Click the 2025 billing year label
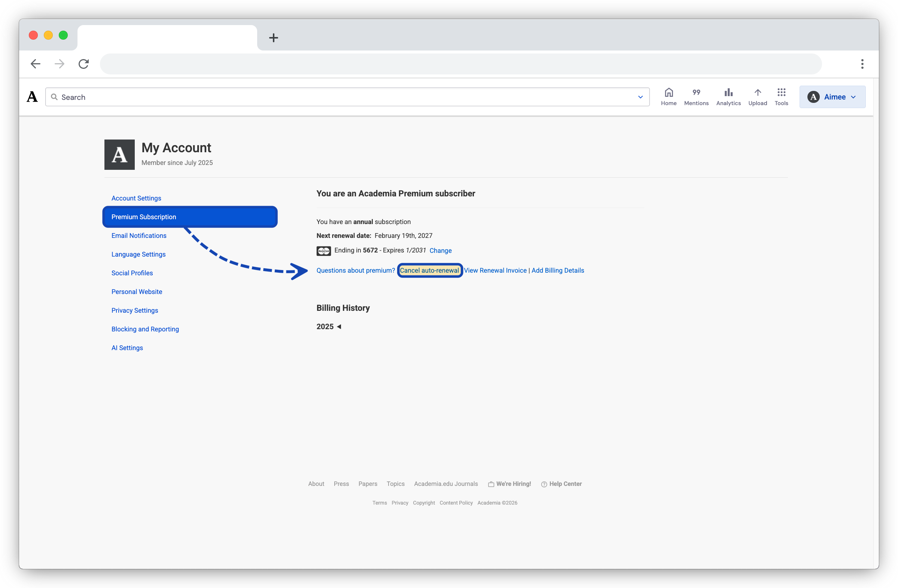This screenshot has width=898, height=588. tap(325, 327)
